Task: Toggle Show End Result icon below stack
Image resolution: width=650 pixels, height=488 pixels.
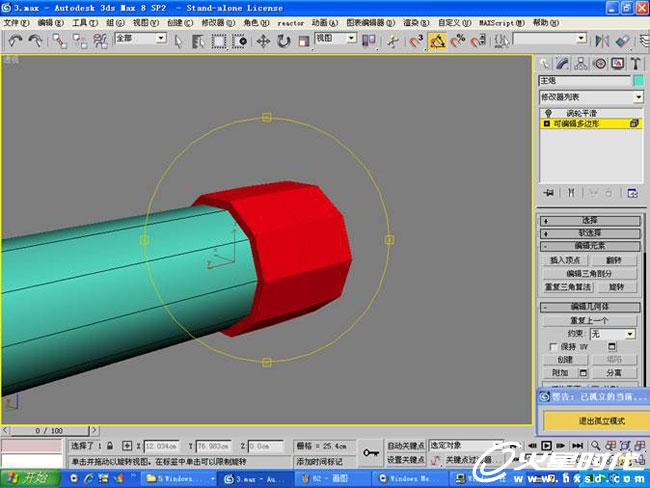Action: [x=571, y=193]
